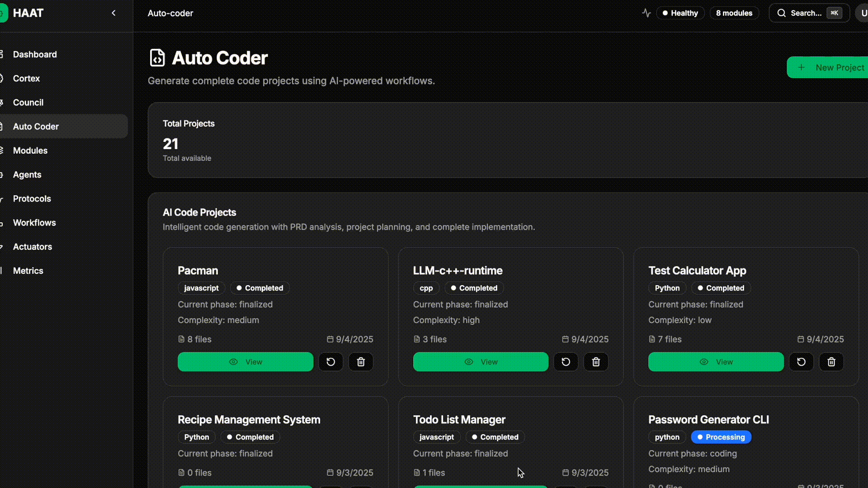Open the Test Calculator App view
Image resolution: width=868 pixels, height=488 pixels.
click(716, 362)
